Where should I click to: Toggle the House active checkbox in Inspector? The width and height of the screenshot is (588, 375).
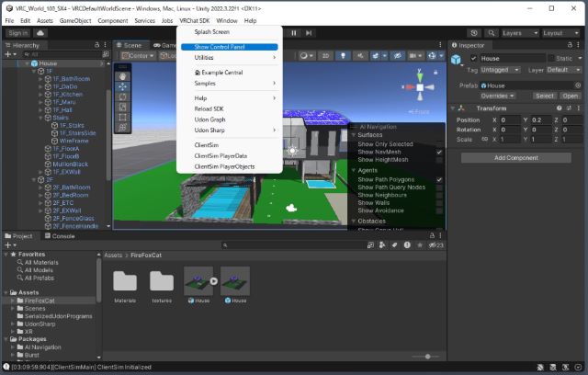pyautogui.click(x=473, y=59)
